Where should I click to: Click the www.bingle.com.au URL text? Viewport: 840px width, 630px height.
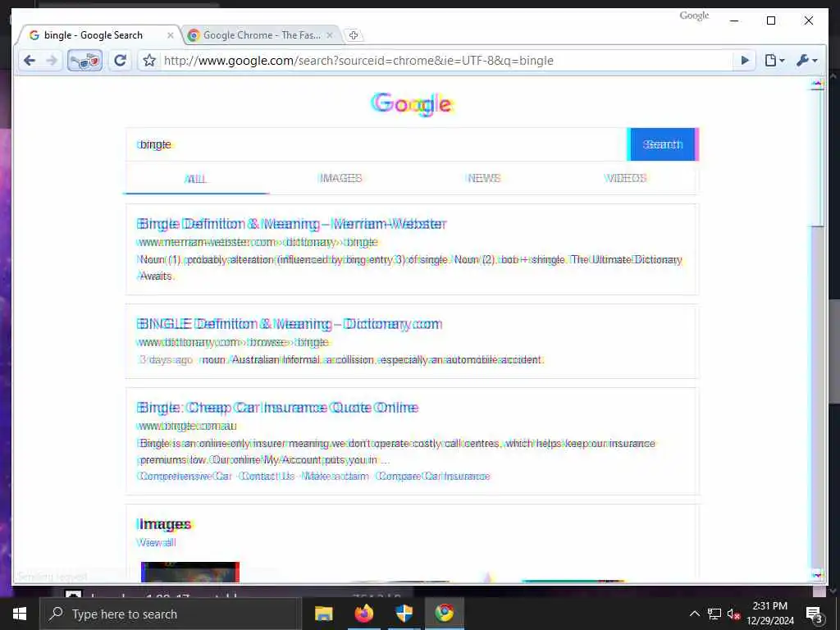click(186, 426)
